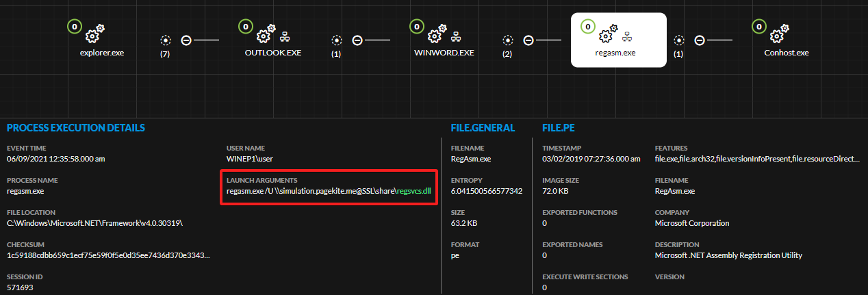The width and height of the screenshot is (868, 295).
Task: Collapse the regasm.exe branch using minus button
Action: [699, 40]
